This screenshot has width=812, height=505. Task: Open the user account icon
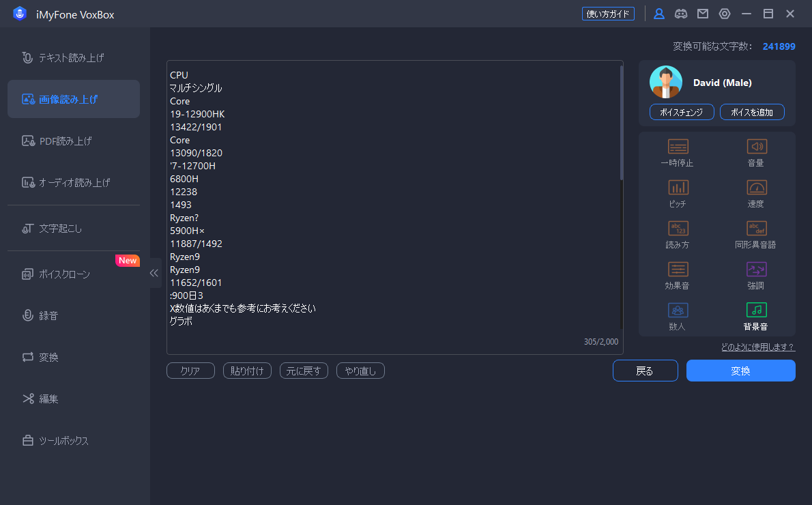(658, 14)
